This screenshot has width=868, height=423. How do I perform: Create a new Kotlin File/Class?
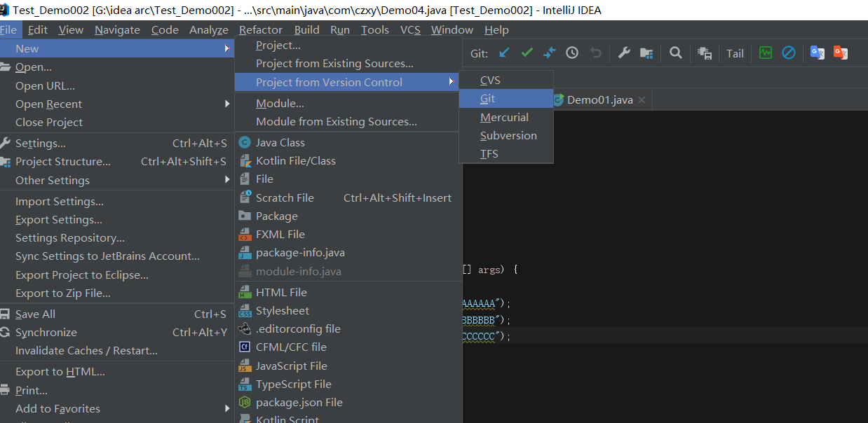click(347, 160)
